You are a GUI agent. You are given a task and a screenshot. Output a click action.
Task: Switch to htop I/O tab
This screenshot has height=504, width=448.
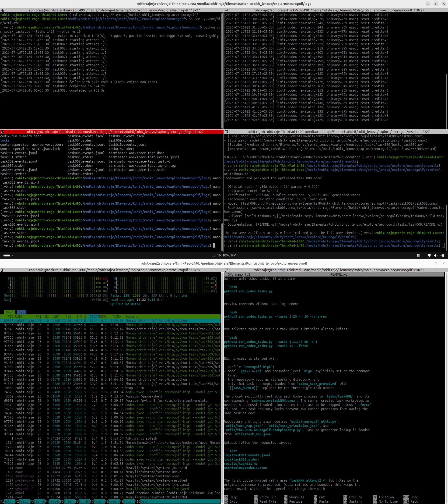point(22,312)
